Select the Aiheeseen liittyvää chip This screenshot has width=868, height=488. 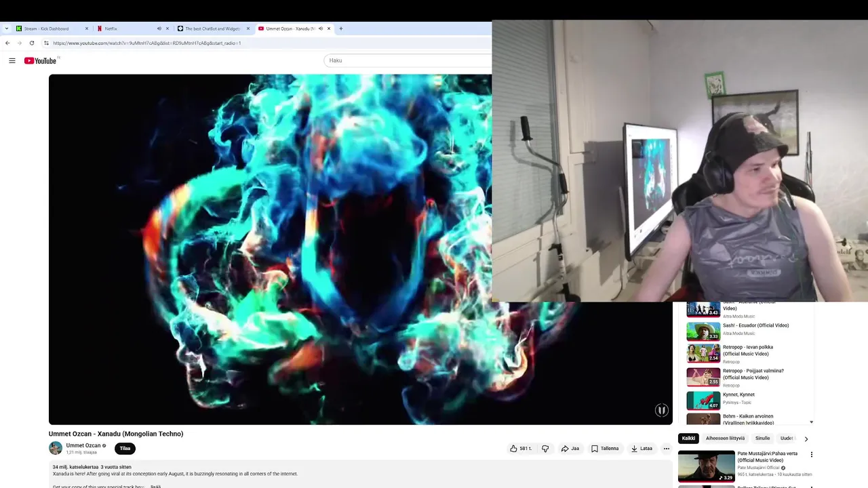coord(725,439)
